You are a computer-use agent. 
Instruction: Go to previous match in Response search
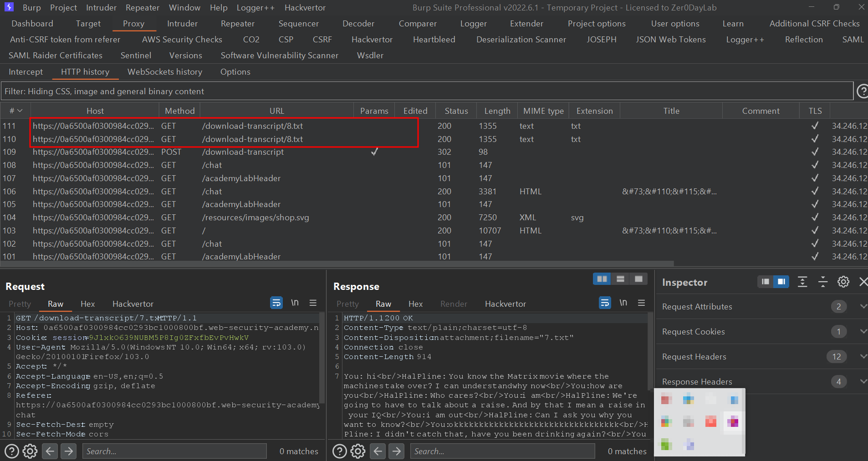click(378, 451)
